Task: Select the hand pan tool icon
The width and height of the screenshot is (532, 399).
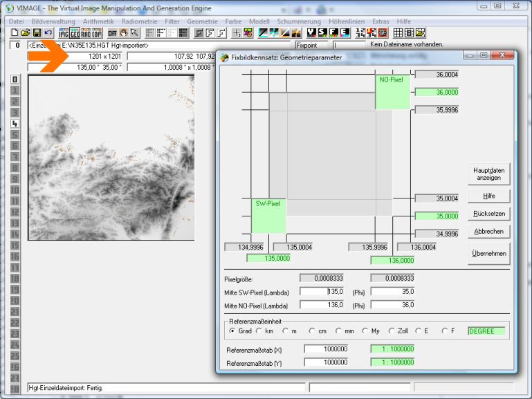Action: point(124,33)
